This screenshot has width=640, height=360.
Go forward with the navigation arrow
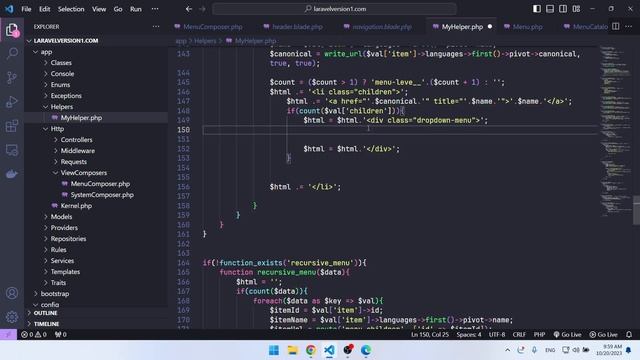pos(202,9)
